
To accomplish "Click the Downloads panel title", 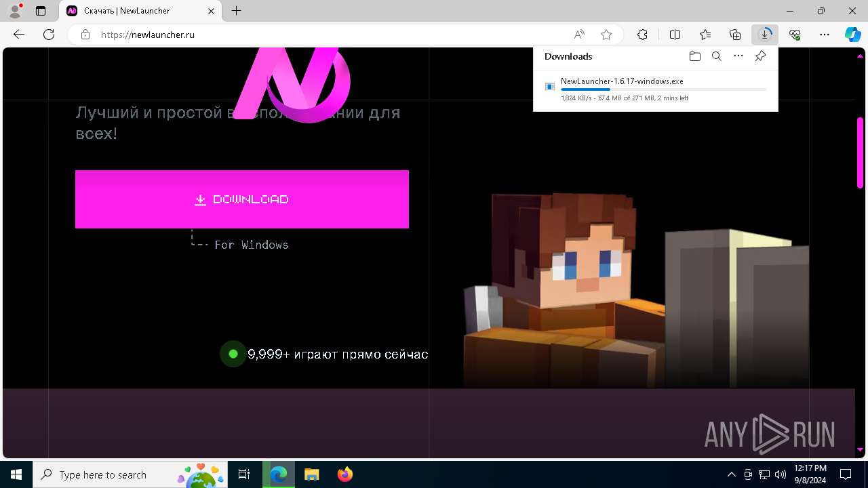I will (568, 56).
